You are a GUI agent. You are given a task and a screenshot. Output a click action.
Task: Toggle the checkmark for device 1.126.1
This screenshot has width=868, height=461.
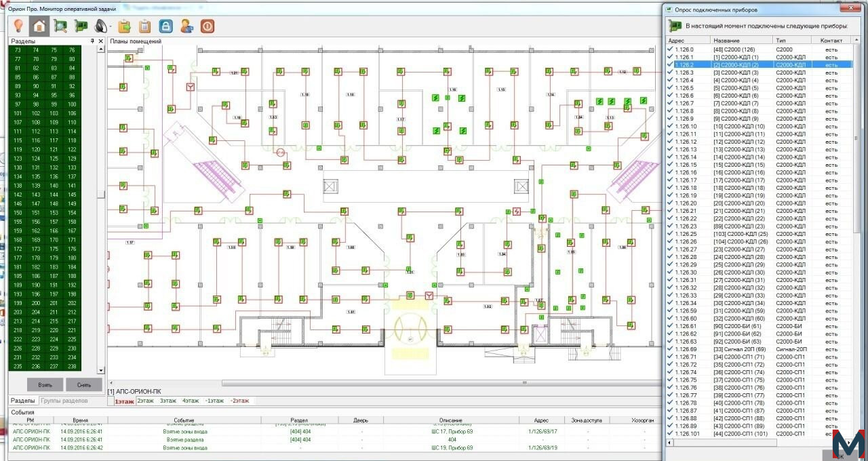pyautogui.click(x=671, y=57)
